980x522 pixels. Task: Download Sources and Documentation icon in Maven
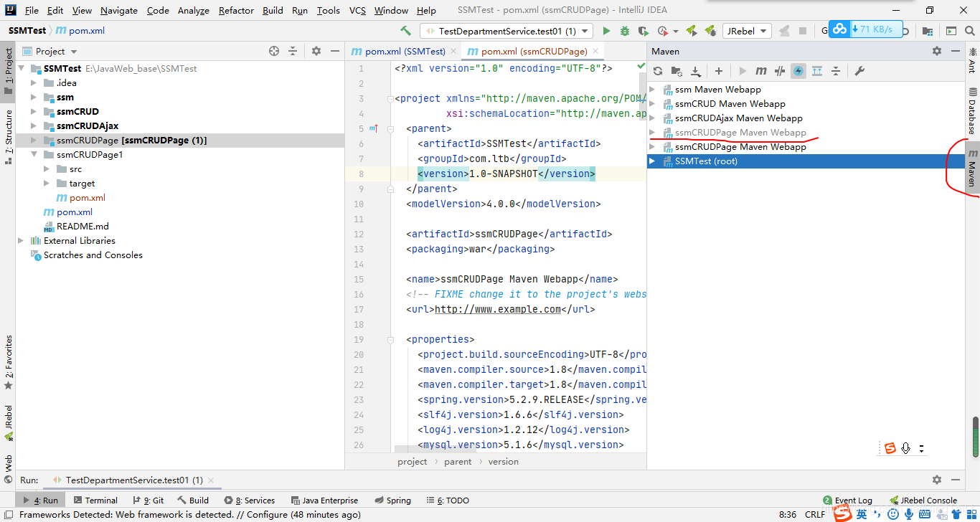click(695, 71)
